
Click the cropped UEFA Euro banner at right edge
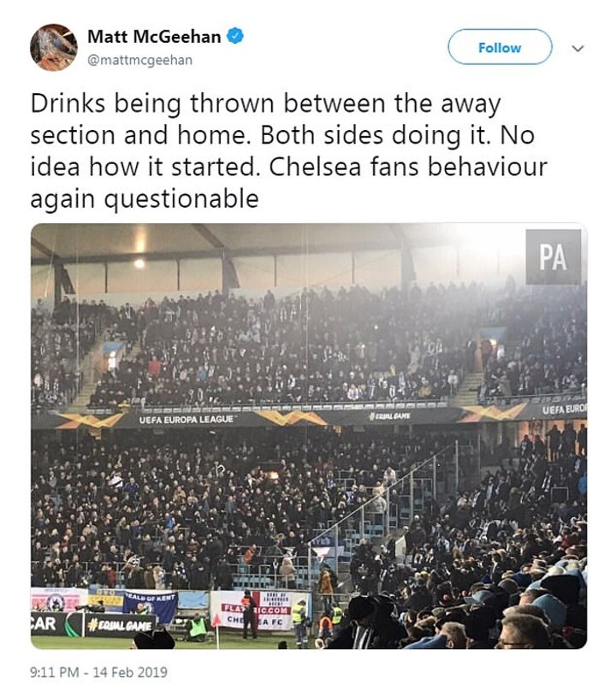[563, 410]
